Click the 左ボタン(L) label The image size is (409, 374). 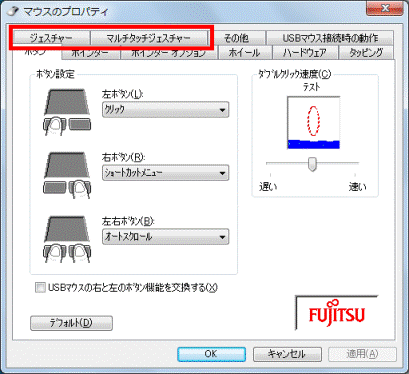click(122, 94)
